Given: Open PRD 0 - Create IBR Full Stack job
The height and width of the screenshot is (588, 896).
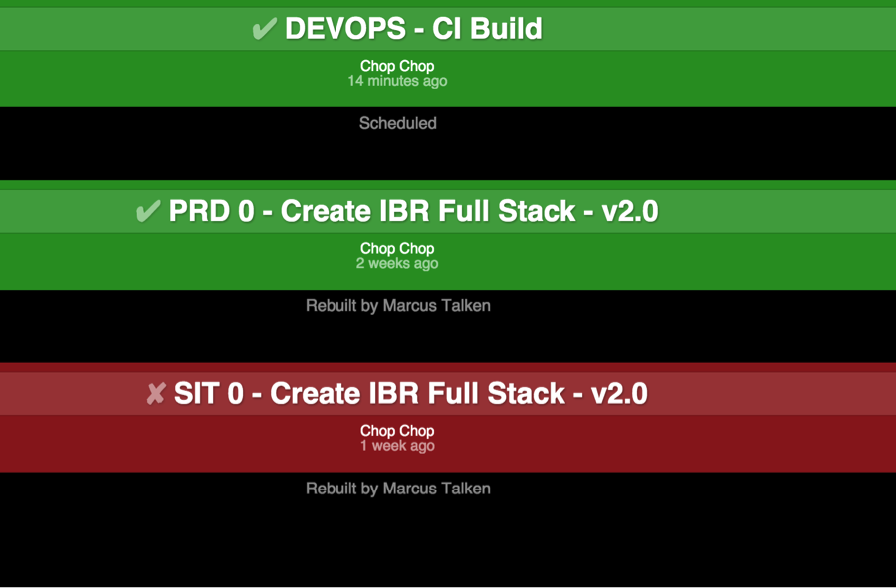Looking at the screenshot, I should click(x=413, y=212).
